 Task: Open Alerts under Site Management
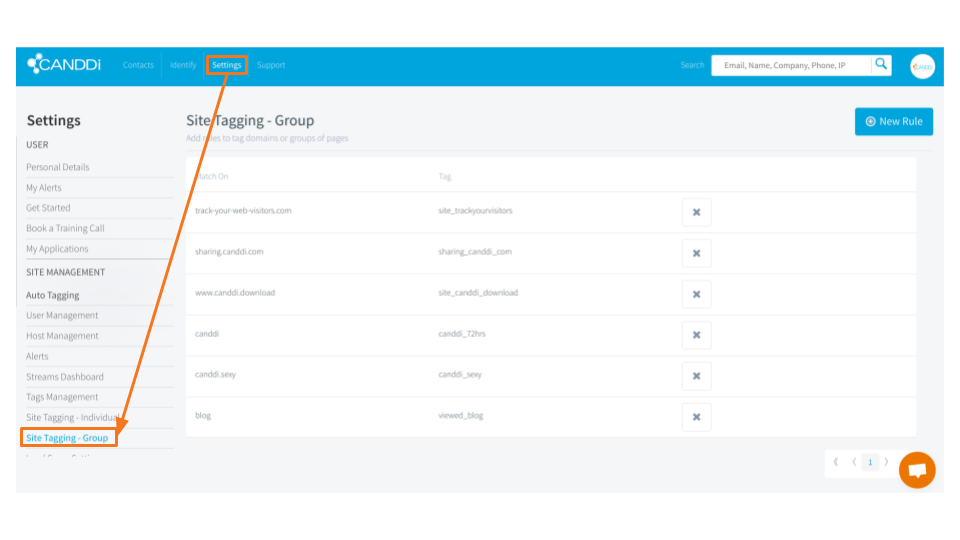(x=37, y=356)
